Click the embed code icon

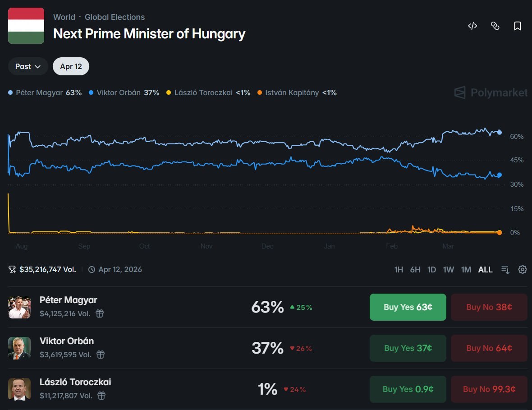click(x=472, y=26)
